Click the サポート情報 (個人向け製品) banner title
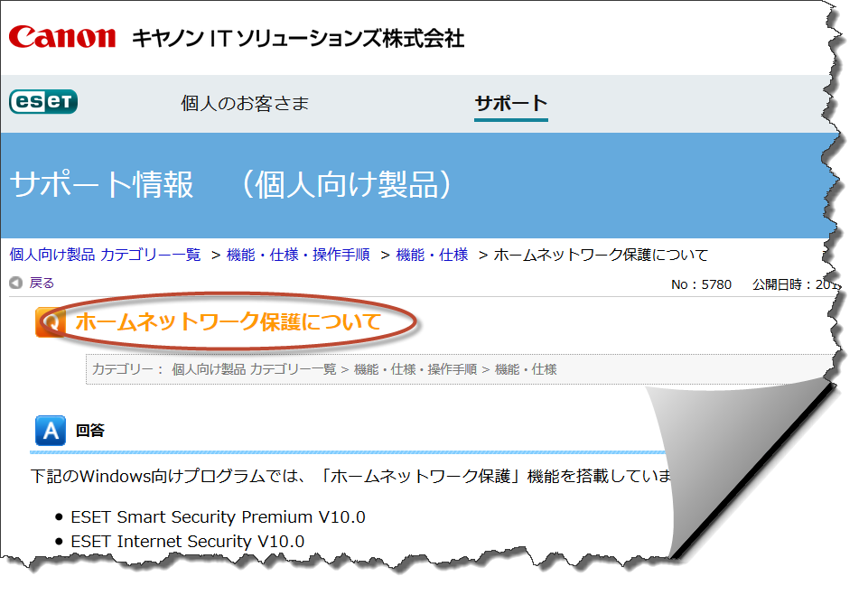Screen dimensions: 868x595 click(231, 184)
